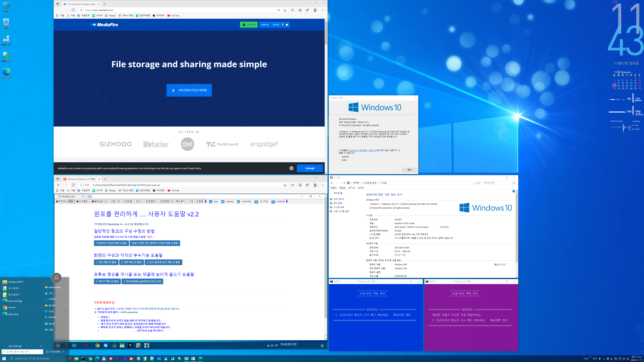Open the 휴지통 recycle bin desktop icon

coord(6,23)
